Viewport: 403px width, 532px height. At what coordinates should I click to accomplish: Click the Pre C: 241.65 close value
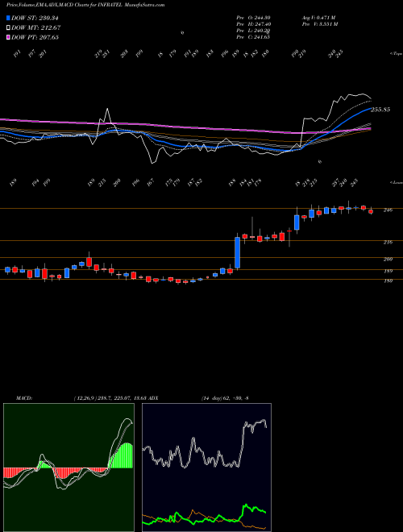253,37
